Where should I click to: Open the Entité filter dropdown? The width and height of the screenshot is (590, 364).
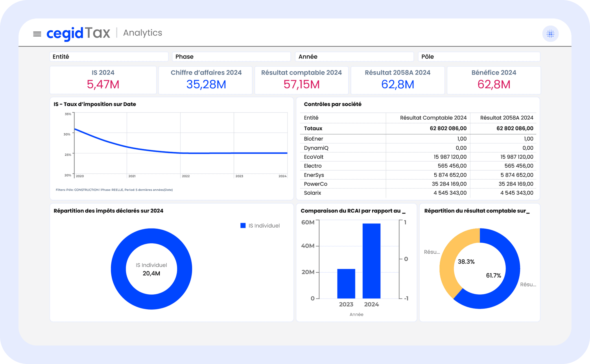click(x=109, y=57)
